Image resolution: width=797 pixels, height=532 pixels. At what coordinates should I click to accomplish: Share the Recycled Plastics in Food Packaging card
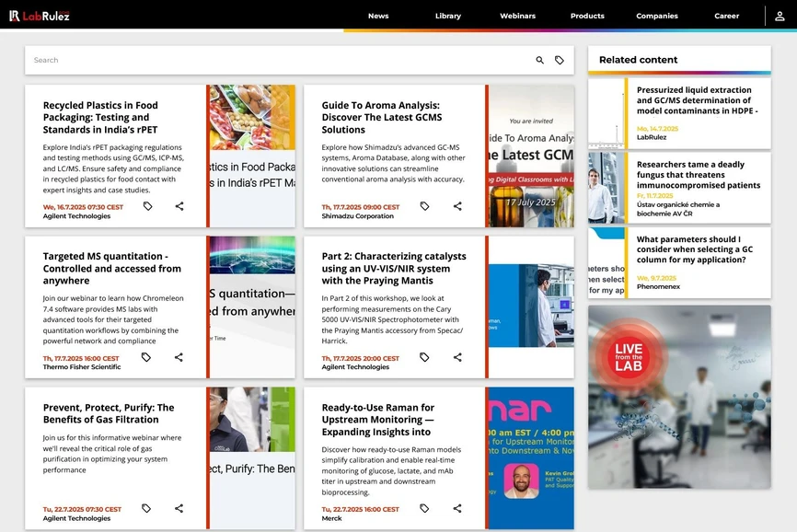point(179,206)
